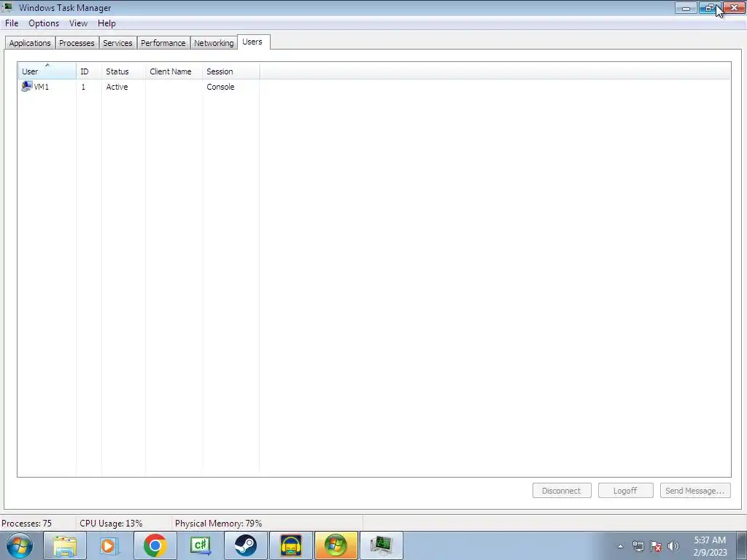Screen dimensions: 747x560
Task: Open the Options menu
Action: [44, 23]
